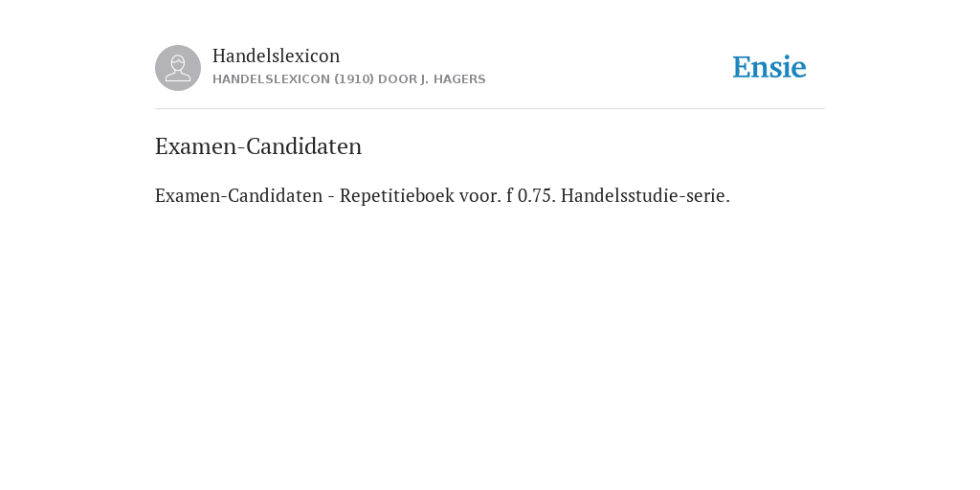Click the word voor. in the definition

480,195
